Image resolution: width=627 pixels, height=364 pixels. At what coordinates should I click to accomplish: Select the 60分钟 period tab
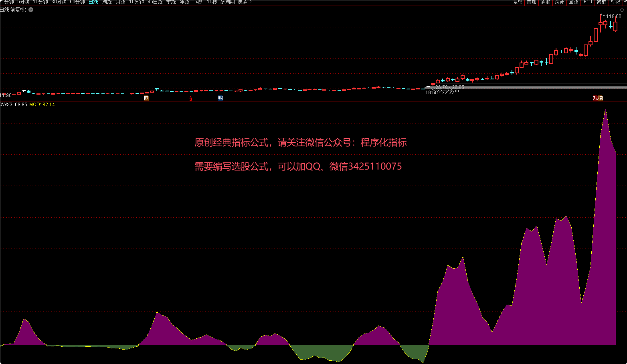pyautogui.click(x=77, y=2)
